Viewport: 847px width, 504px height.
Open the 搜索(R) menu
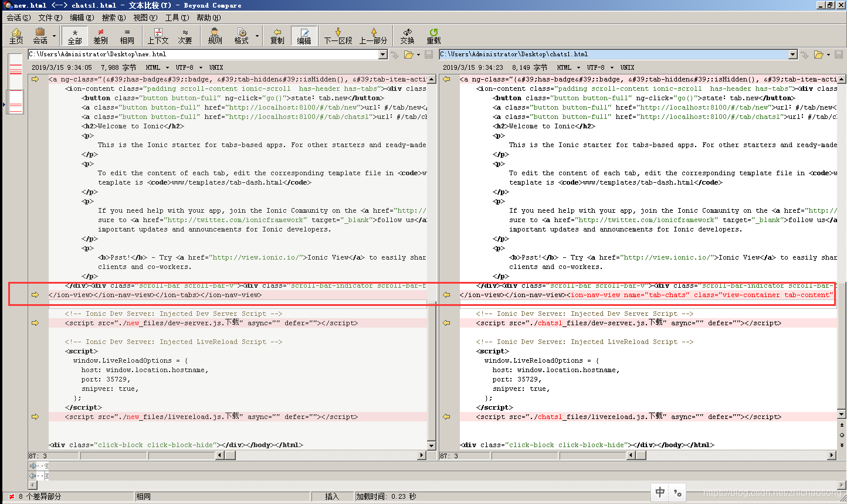(113, 18)
